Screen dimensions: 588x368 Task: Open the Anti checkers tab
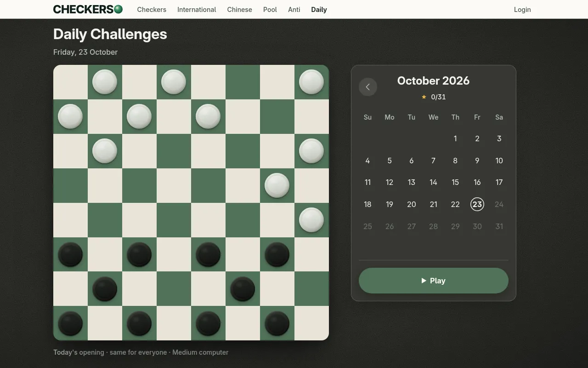click(x=294, y=9)
